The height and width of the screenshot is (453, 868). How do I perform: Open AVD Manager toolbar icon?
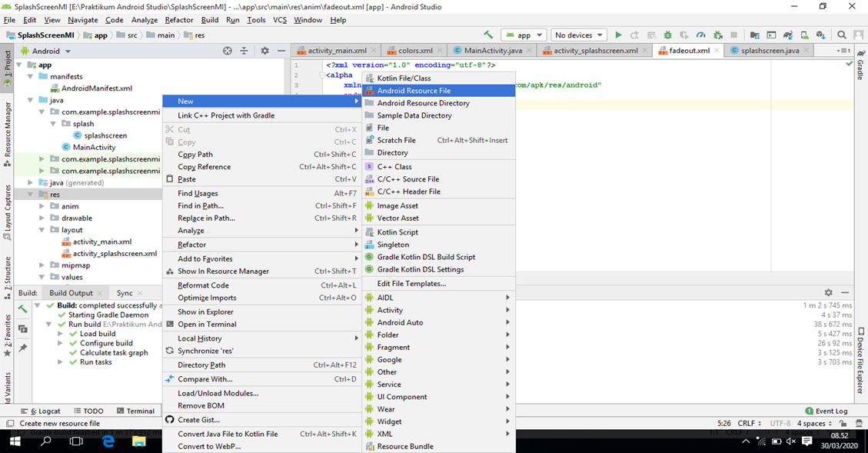pyautogui.click(x=804, y=35)
